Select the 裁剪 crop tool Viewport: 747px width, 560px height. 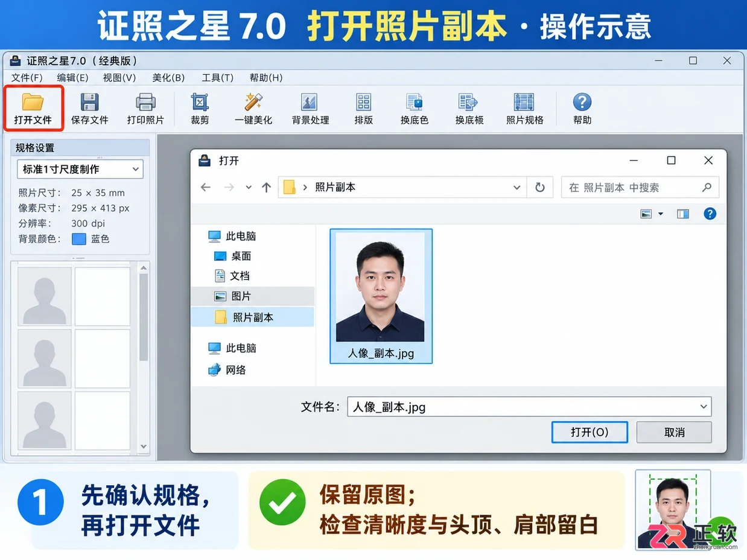(x=200, y=109)
